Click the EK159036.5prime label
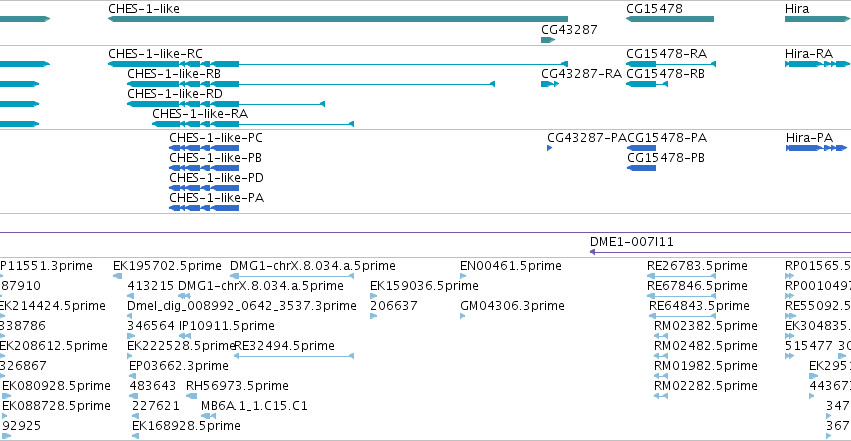 (x=424, y=286)
